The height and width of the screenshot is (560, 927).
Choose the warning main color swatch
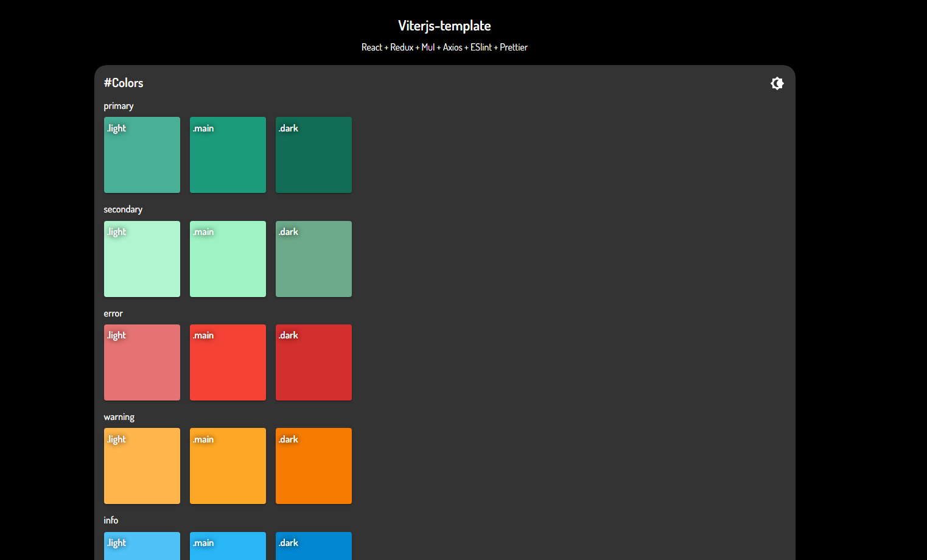pyautogui.click(x=228, y=466)
